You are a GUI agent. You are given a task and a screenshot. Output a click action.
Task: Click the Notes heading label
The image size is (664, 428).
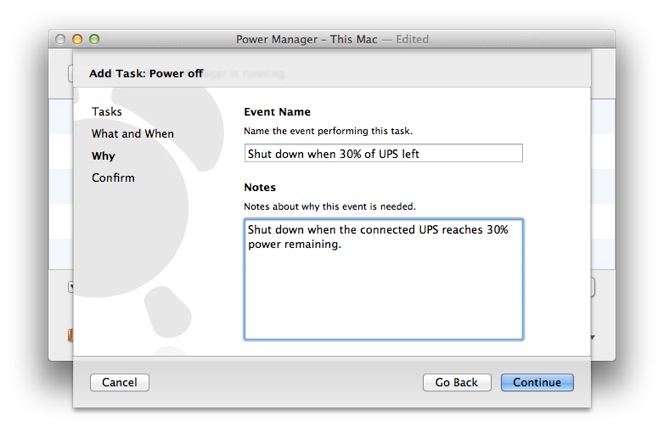[260, 188]
